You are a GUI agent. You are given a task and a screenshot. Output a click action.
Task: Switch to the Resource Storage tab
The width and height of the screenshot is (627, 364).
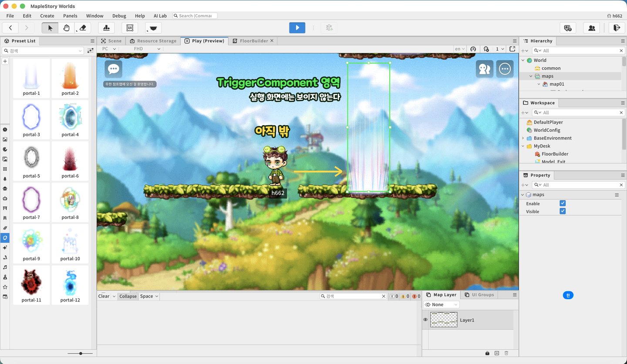point(153,41)
